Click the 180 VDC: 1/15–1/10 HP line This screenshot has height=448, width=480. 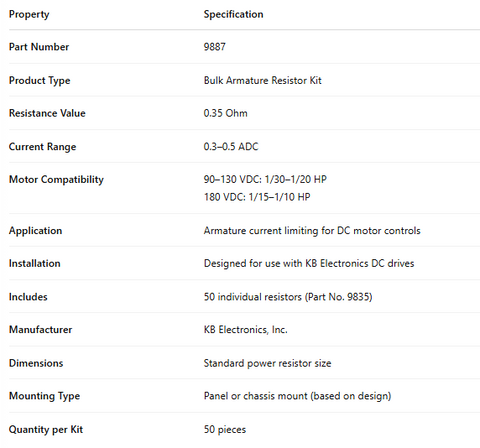click(x=257, y=197)
